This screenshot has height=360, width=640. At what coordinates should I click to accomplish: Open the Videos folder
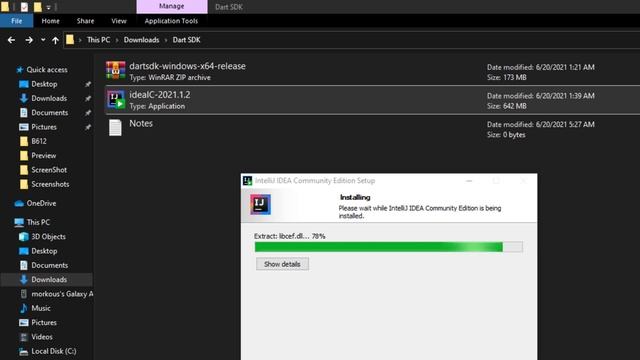click(42, 337)
